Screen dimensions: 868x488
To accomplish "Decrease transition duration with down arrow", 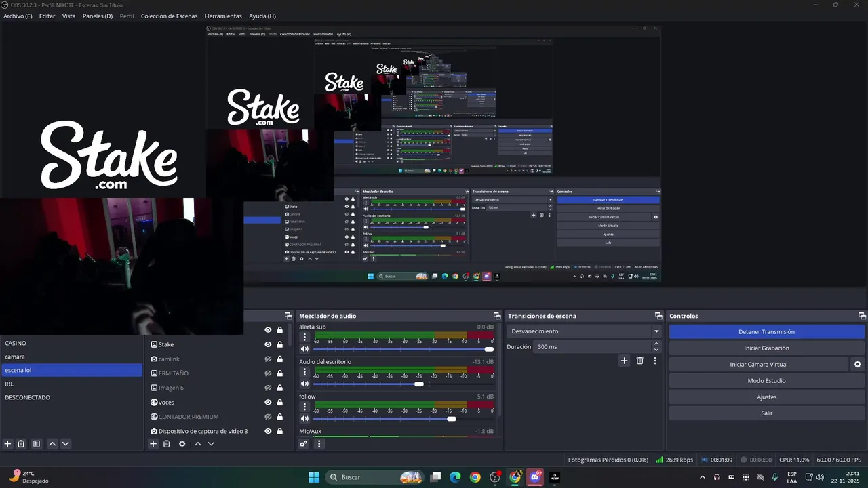I will [656, 350].
